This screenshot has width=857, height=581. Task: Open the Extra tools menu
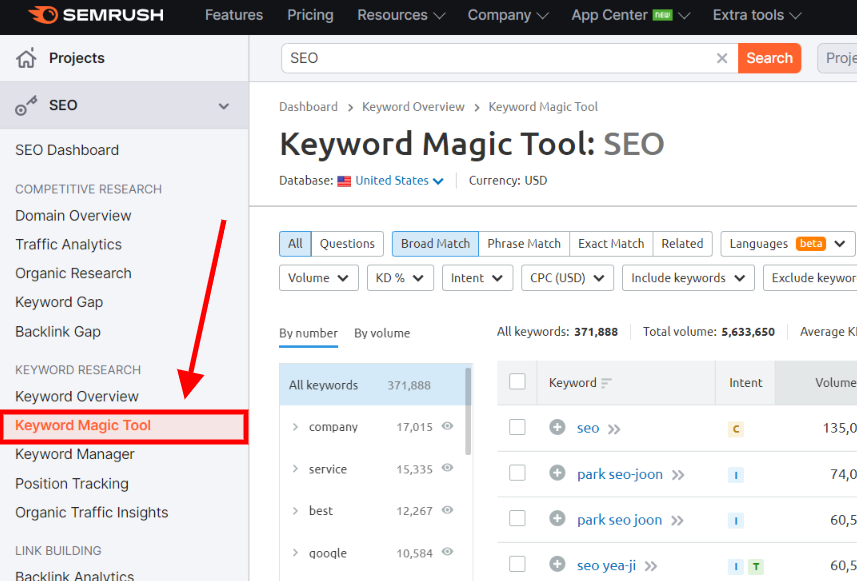[757, 15]
